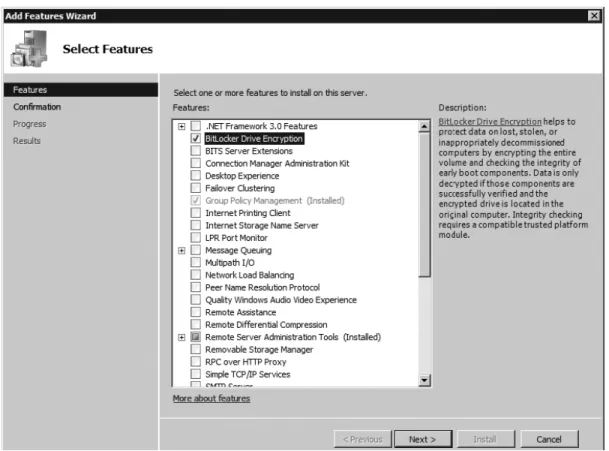The image size is (609, 451).
Task: Select Group Policy Management (Installed) text
Action: pyautogui.click(x=275, y=201)
